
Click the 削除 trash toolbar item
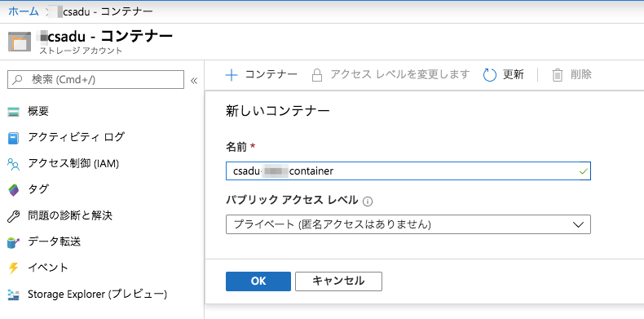[x=571, y=75]
